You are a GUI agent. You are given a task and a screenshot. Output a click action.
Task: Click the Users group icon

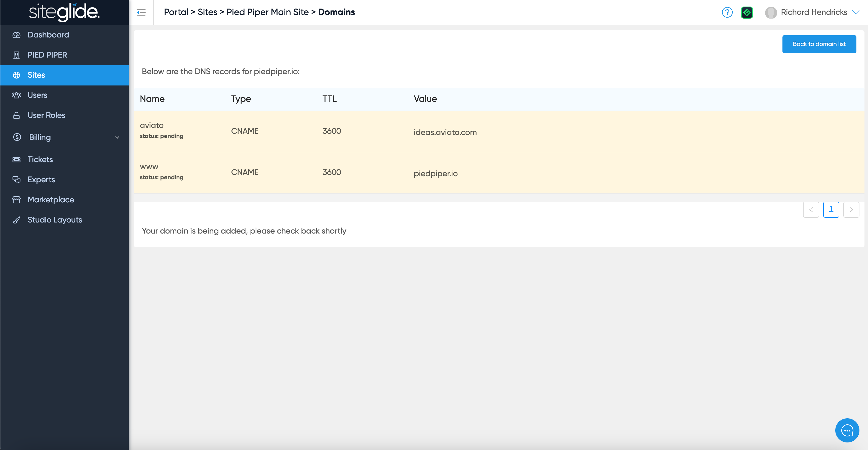pos(17,95)
